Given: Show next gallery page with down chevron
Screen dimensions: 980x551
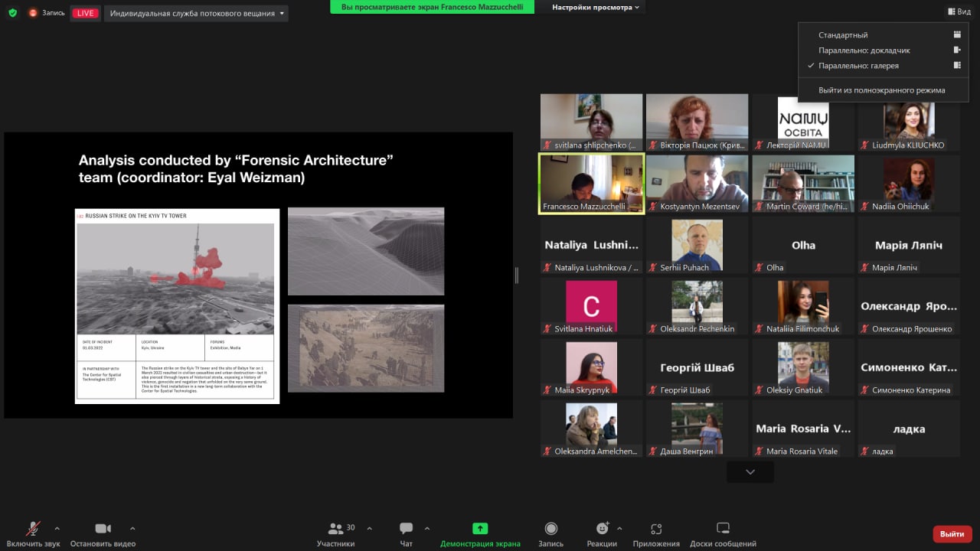Looking at the screenshot, I should (750, 472).
